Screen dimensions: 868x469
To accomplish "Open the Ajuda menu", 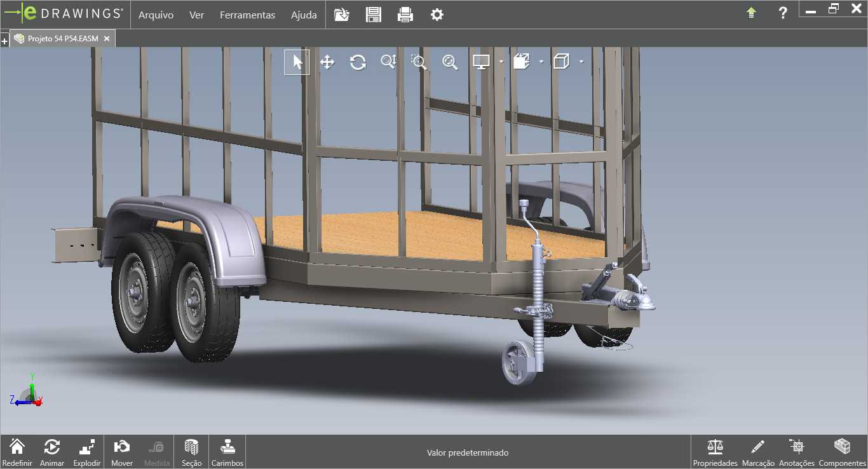I will 304,15.
